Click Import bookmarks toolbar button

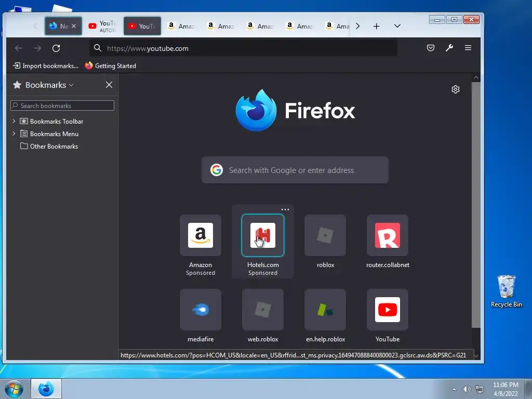click(x=46, y=66)
